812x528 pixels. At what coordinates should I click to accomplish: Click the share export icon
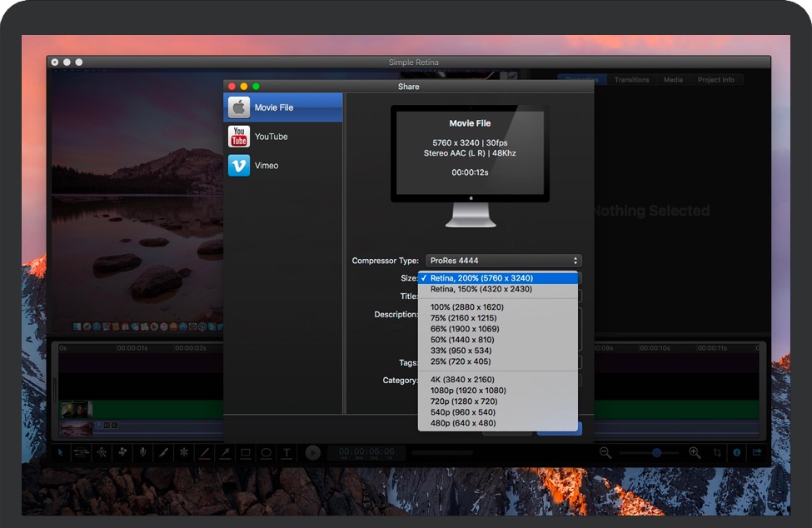tap(757, 452)
